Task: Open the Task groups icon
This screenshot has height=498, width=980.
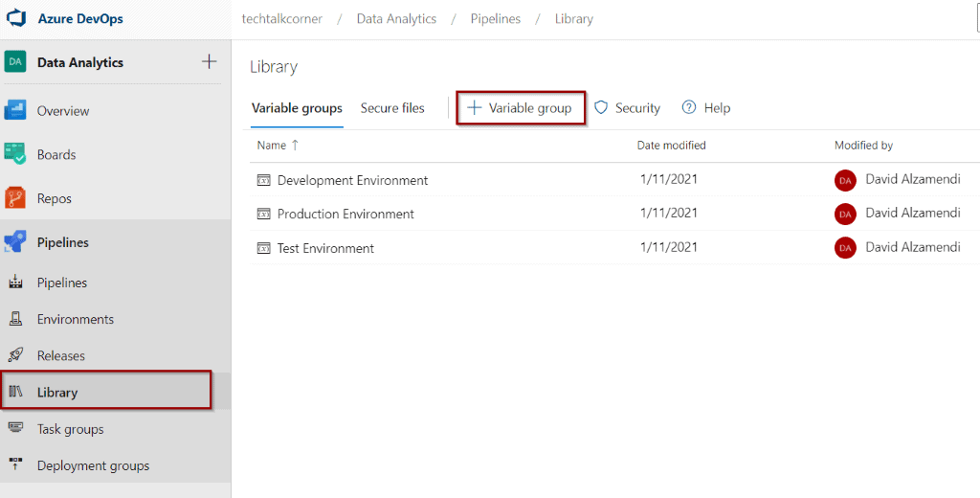Action: [x=15, y=428]
